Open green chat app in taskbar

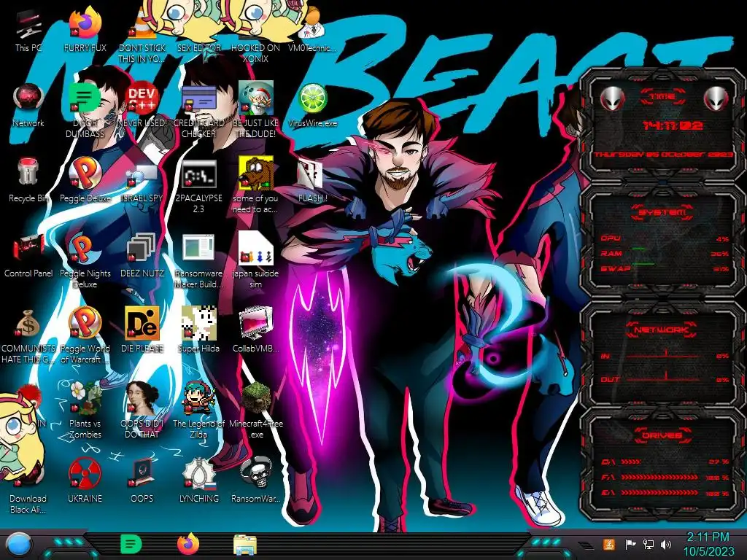click(131, 544)
